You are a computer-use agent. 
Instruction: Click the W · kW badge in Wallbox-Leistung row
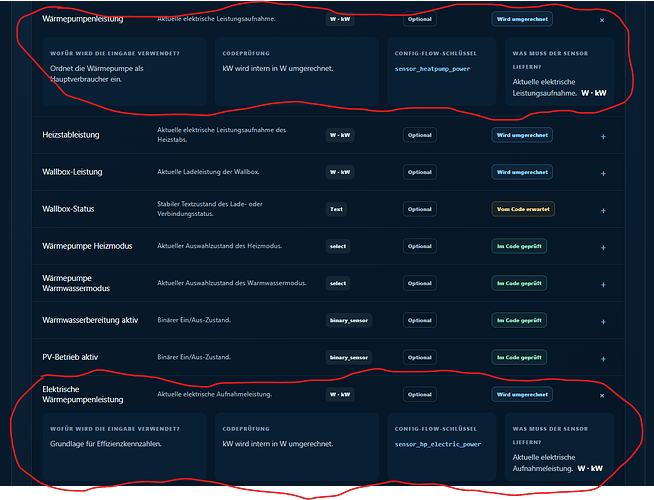pos(340,172)
